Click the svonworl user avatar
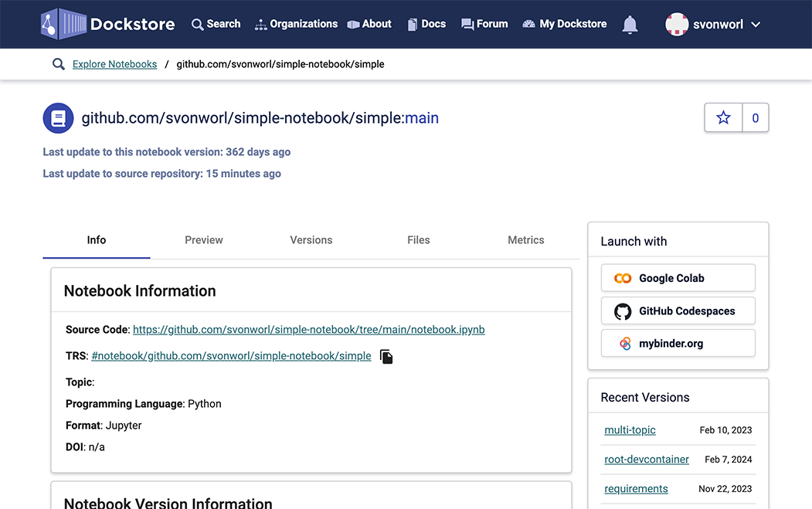 (677, 24)
